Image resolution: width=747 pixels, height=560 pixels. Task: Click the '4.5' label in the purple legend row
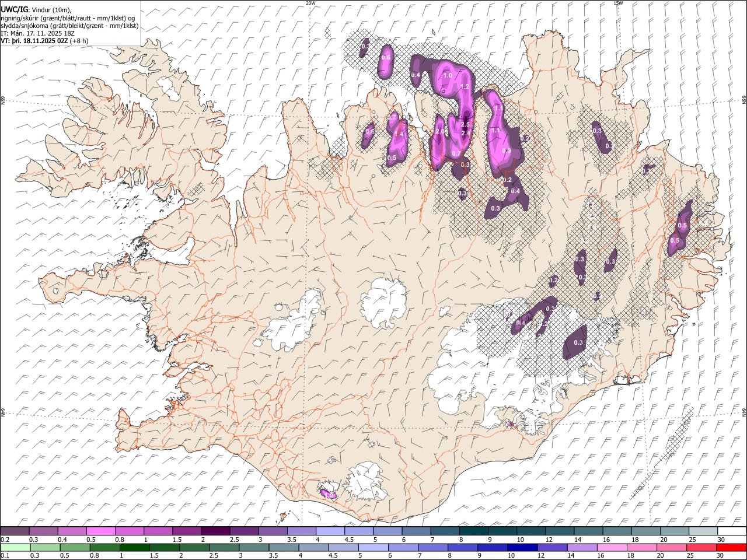tap(349, 540)
